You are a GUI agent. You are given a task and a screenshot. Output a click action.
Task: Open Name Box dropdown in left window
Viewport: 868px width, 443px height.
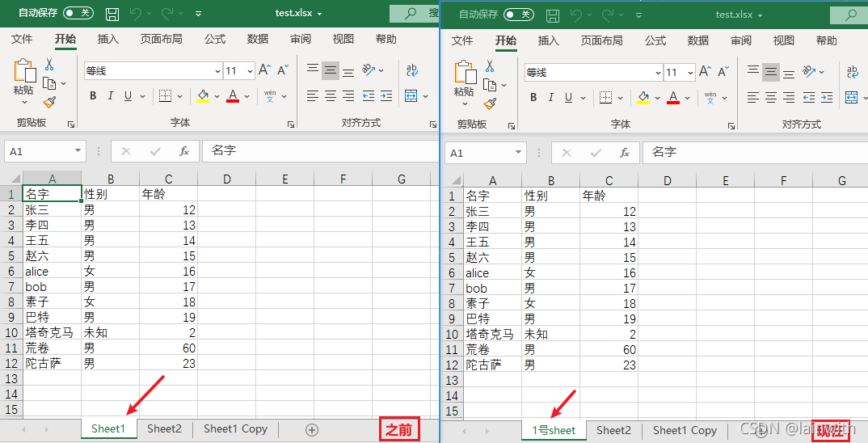[78, 150]
